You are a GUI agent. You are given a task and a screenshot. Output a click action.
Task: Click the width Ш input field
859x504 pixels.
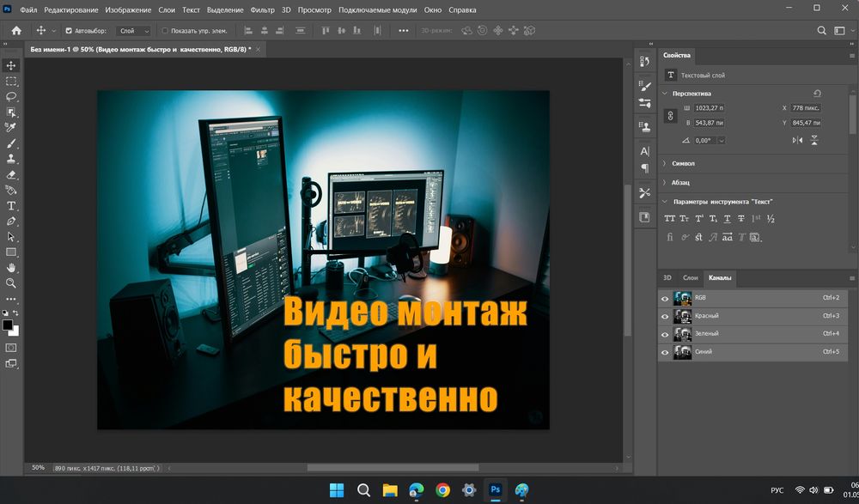[710, 108]
